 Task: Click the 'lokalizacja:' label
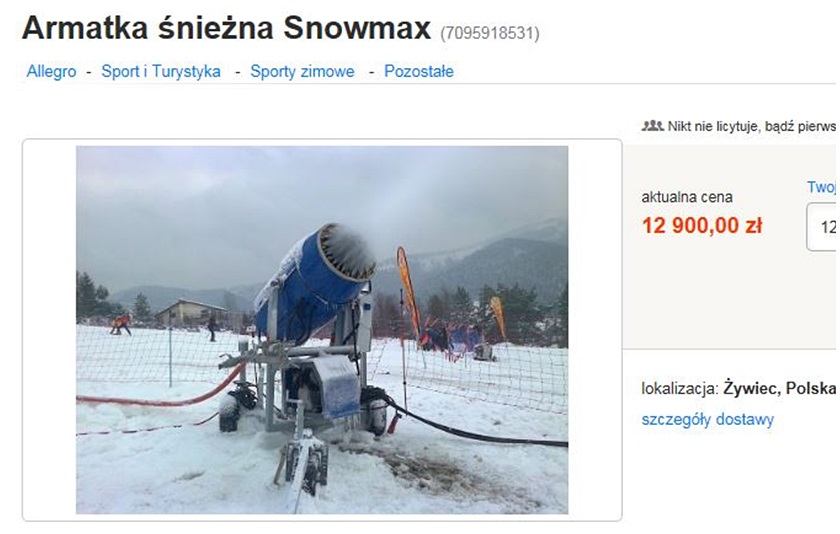pos(680,388)
